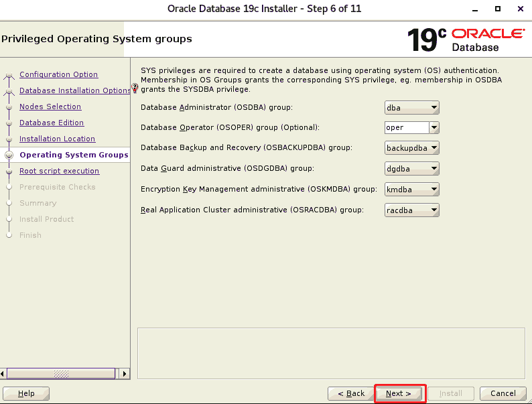Jump to the Database Edition step
The width and height of the screenshot is (532, 404).
(x=52, y=123)
